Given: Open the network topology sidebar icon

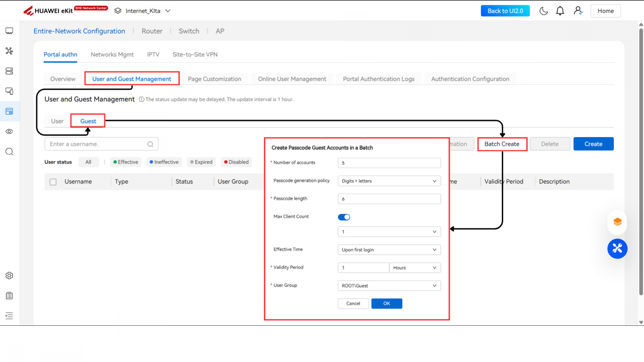Looking at the screenshot, I should (x=9, y=51).
